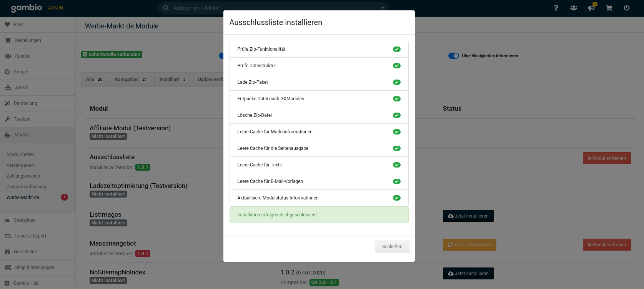
Task: Open Shop Einstellungen in sidebar
Action: point(38,267)
